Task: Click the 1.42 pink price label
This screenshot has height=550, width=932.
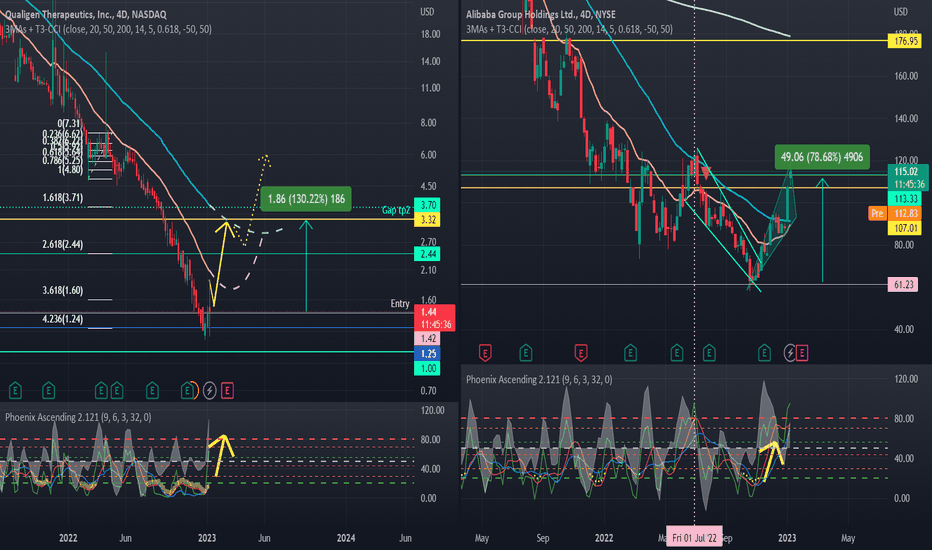Action: 427,338
